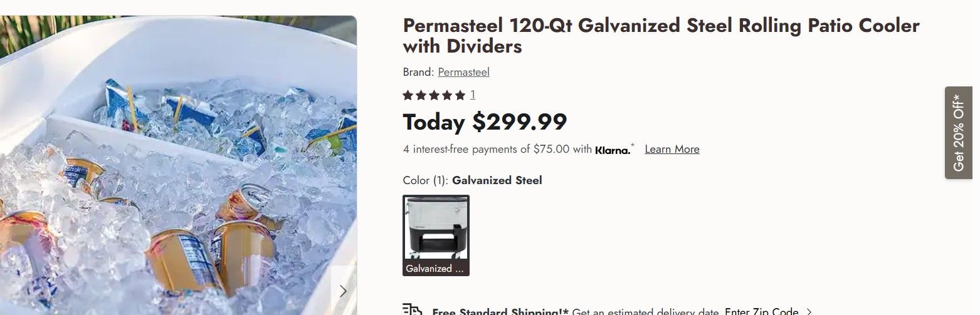Click the review count link
This screenshot has width=980, height=315.
[x=473, y=95]
